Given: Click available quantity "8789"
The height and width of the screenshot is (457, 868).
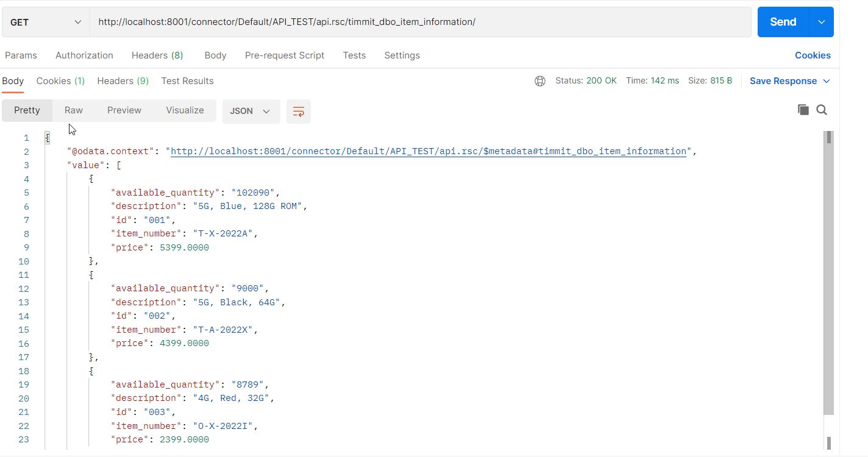Looking at the screenshot, I should click(x=250, y=385).
